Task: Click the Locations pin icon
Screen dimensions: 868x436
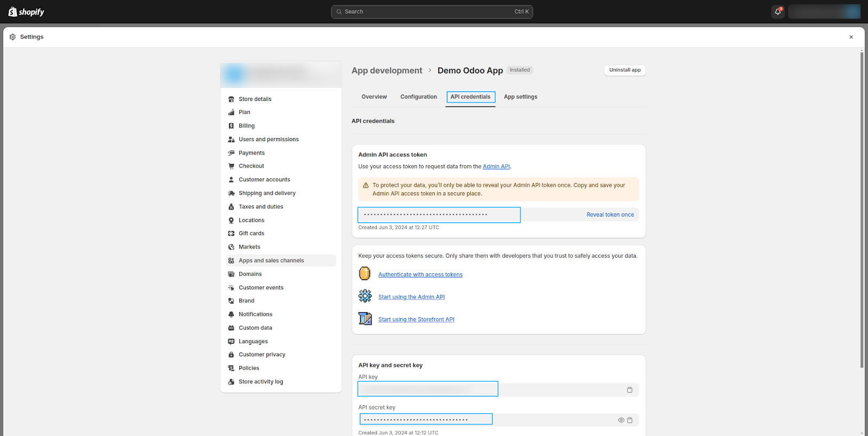Action: (231, 220)
